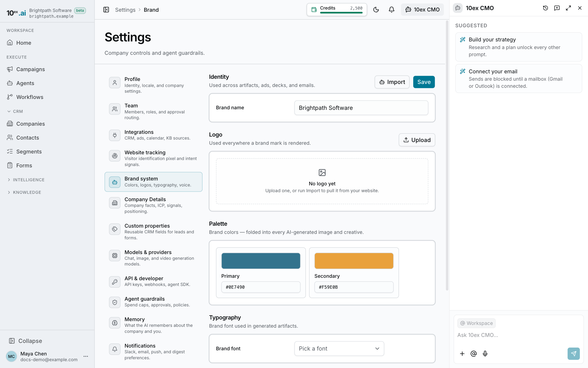
Task: Send message with paper plane button
Action: pos(574,354)
